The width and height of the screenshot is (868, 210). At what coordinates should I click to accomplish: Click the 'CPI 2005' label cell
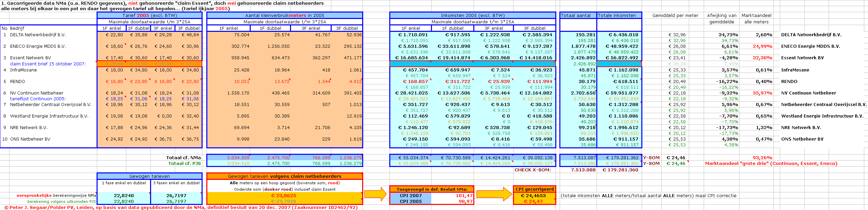tap(411, 201)
